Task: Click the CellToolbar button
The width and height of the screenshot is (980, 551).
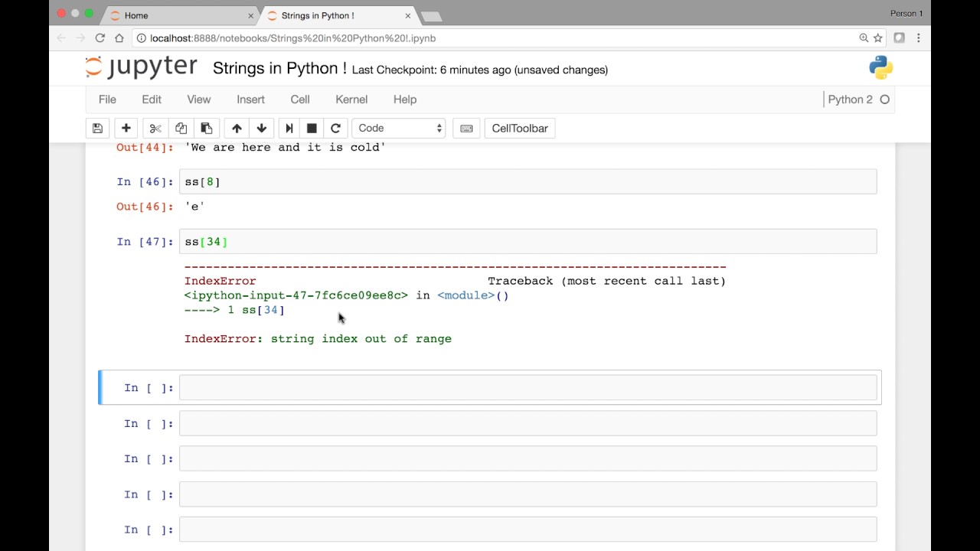Action: tap(520, 129)
